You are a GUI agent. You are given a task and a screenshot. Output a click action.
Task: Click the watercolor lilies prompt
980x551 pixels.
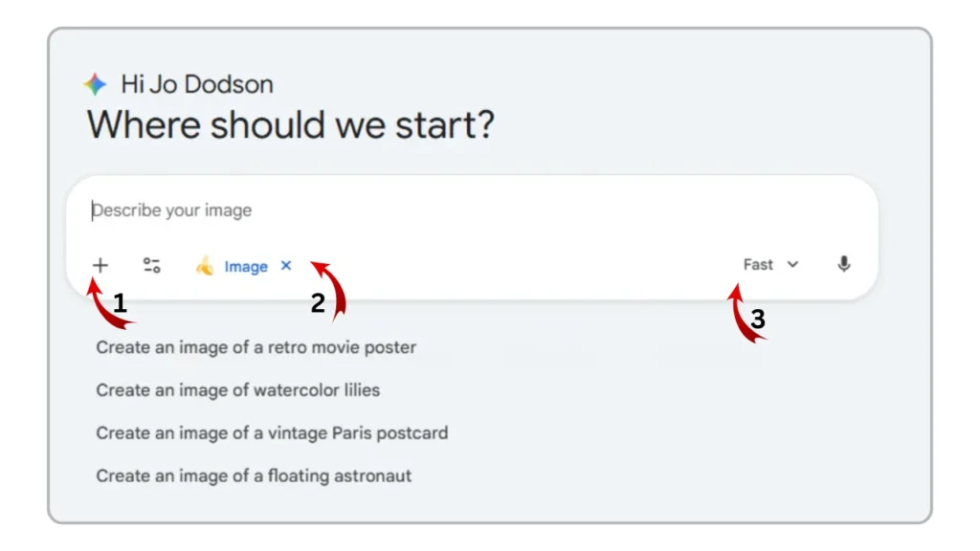pyautogui.click(x=237, y=390)
